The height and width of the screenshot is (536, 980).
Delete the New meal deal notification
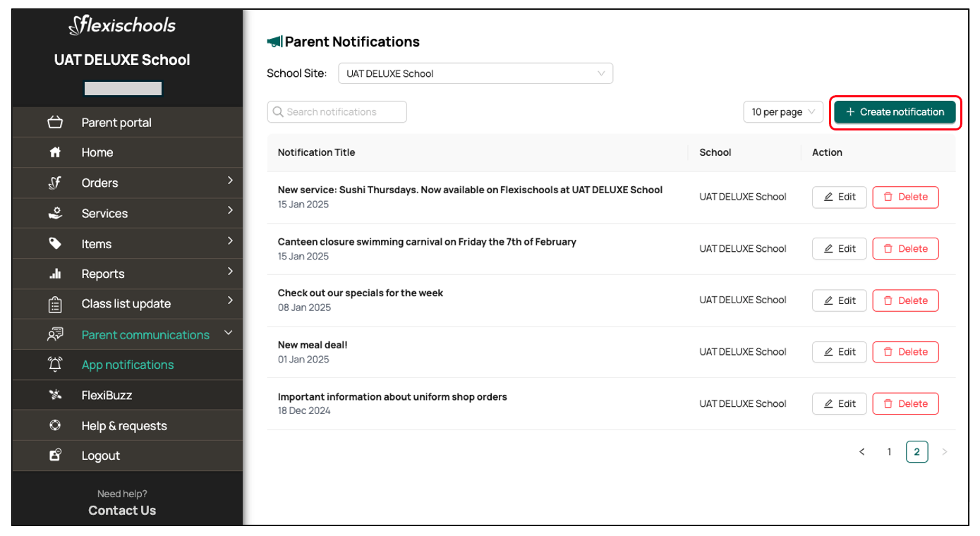[905, 352]
